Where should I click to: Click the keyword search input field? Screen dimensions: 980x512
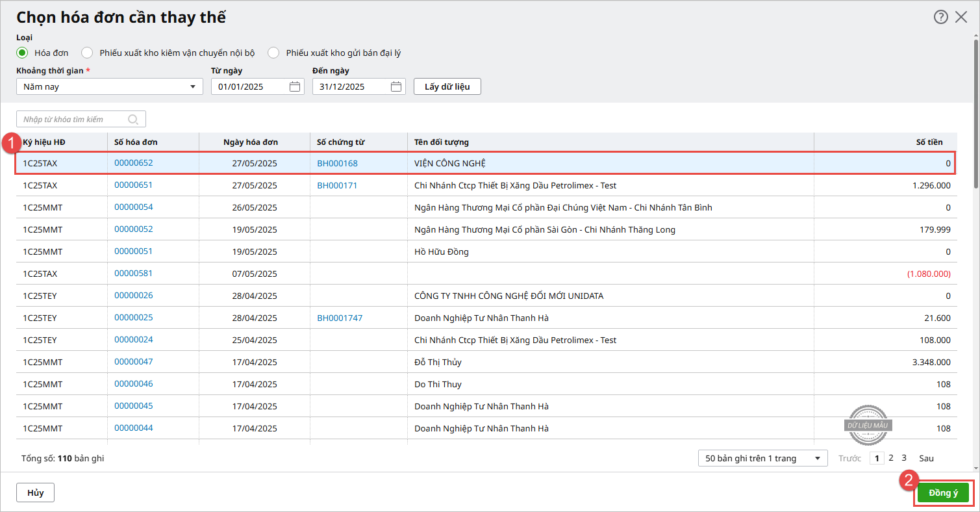click(81, 119)
